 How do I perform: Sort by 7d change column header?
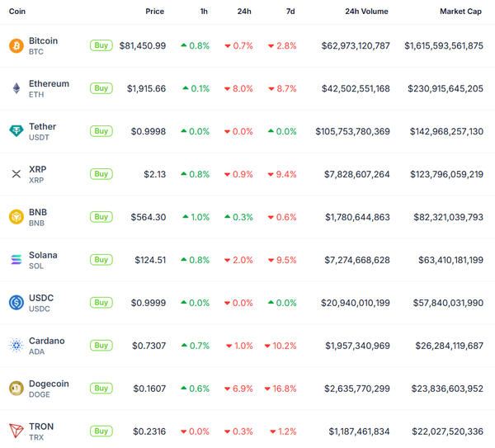290,12
